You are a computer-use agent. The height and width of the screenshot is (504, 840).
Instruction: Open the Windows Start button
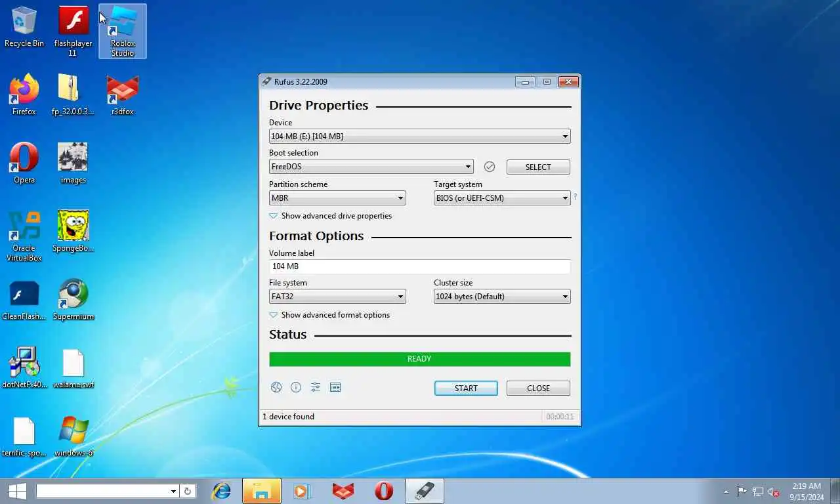(17, 491)
